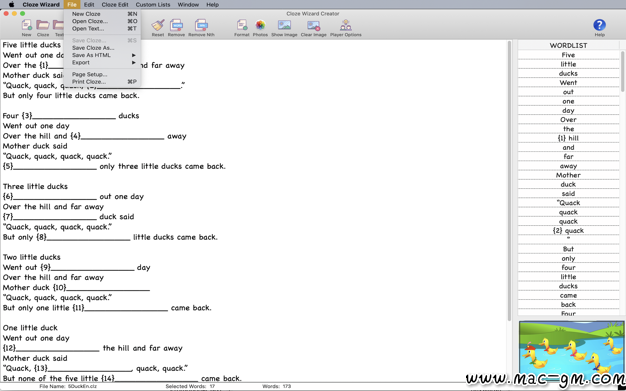Click the main text area vertical scrollbar
The height and width of the screenshot is (391, 626).
[x=509, y=181]
